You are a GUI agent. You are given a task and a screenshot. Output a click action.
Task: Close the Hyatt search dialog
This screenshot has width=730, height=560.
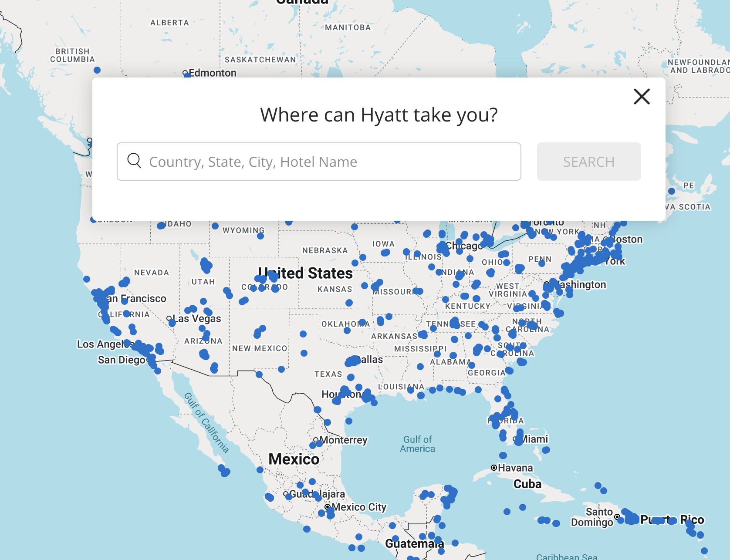click(x=642, y=96)
